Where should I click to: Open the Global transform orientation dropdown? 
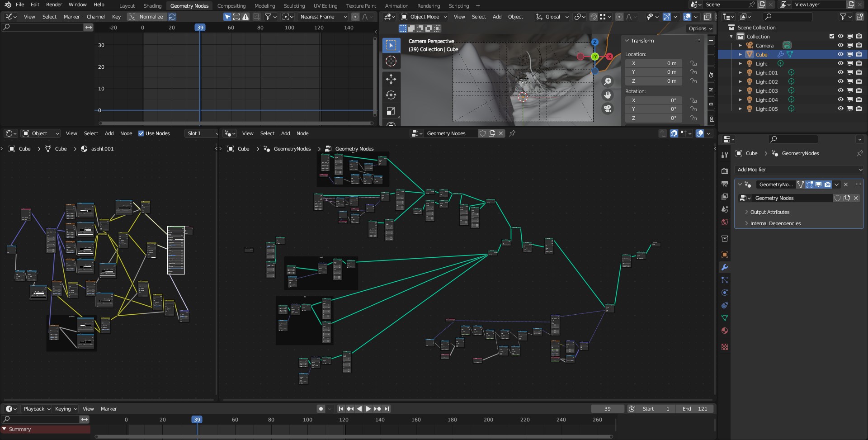552,17
